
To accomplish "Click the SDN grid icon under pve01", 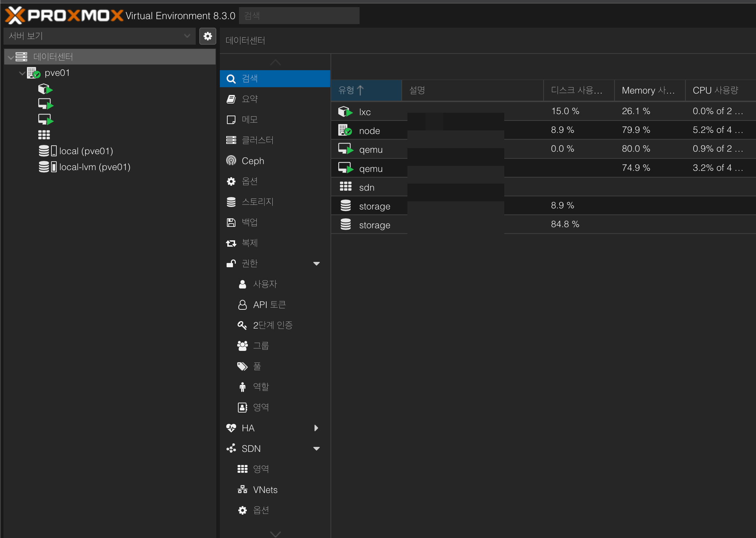I will (44, 135).
